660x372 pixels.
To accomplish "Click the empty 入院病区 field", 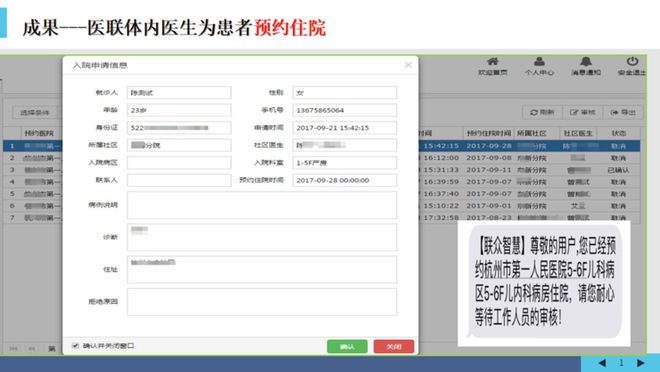I will (x=179, y=162).
